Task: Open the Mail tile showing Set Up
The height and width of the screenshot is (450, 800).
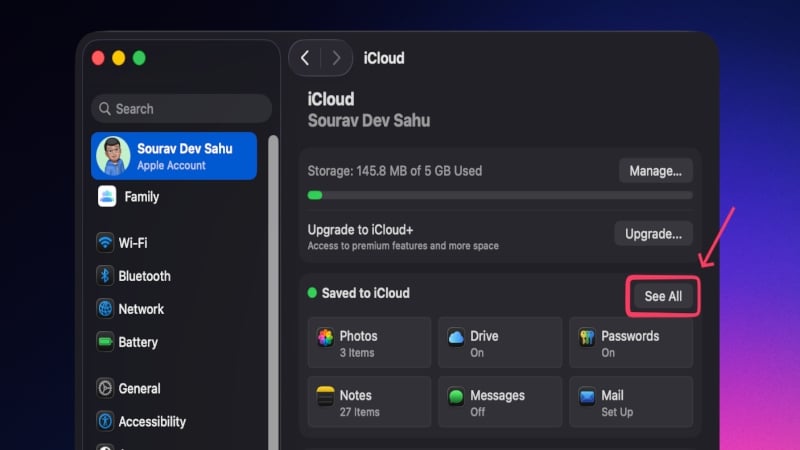Action: click(x=631, y=402)
